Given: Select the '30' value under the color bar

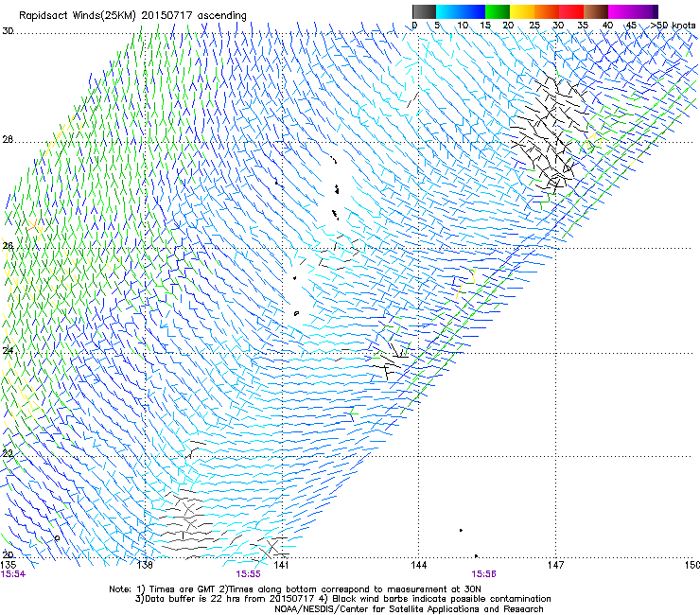Looking at the screenshot, I should [558, 26].
